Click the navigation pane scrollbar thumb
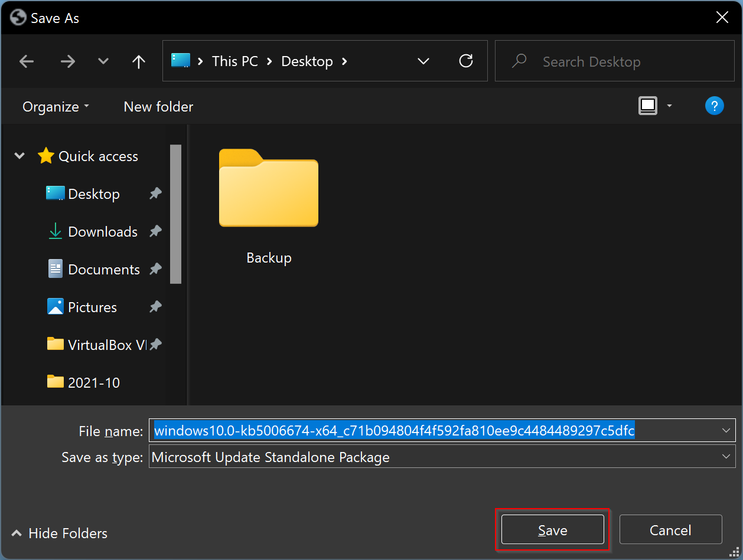 (175, 214)
